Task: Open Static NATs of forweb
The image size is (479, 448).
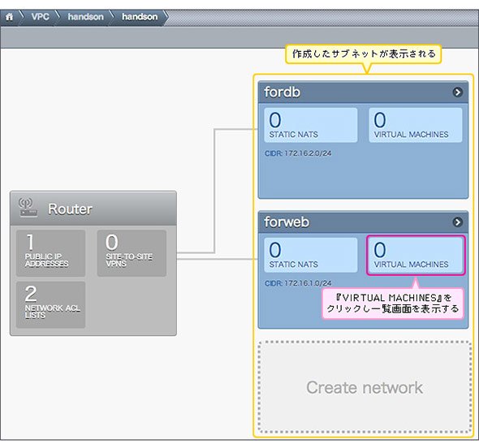Action: pos(311,255)
